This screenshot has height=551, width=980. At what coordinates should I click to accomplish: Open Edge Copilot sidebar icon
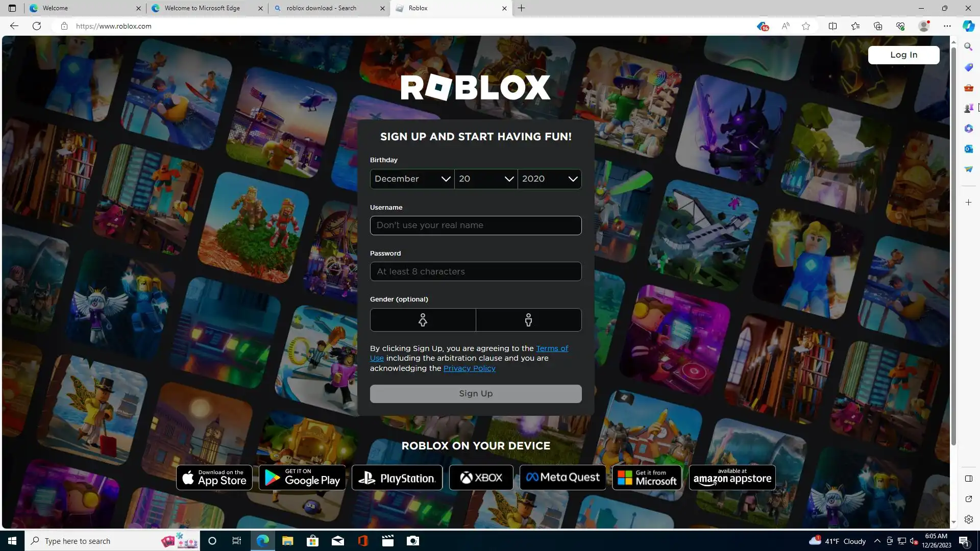[968, 26]
